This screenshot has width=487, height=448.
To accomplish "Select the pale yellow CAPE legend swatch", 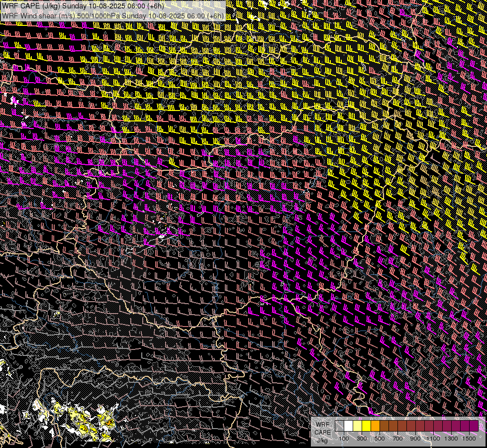I will [x=358, y=426].
